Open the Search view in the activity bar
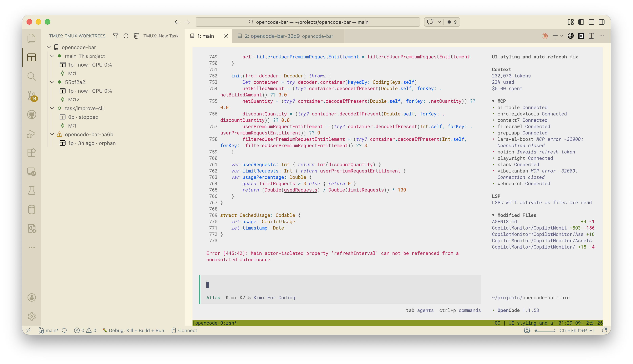Screen dimensions: 633x364 [x=32, y=76]
